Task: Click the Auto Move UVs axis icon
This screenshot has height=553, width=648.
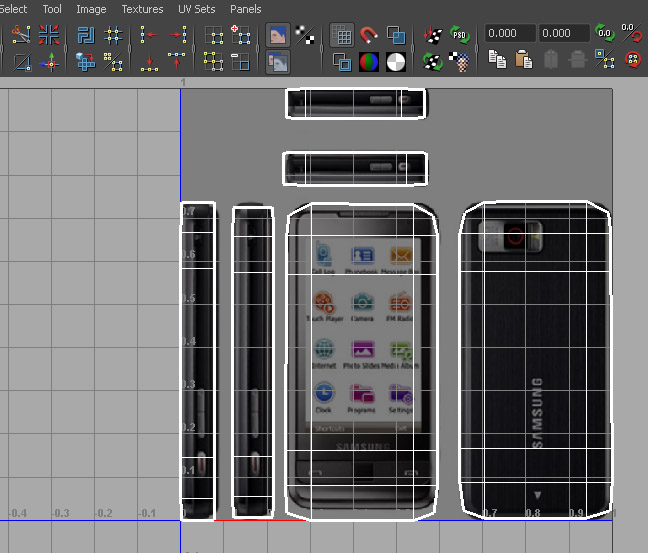Action: [x=49, y=62]
